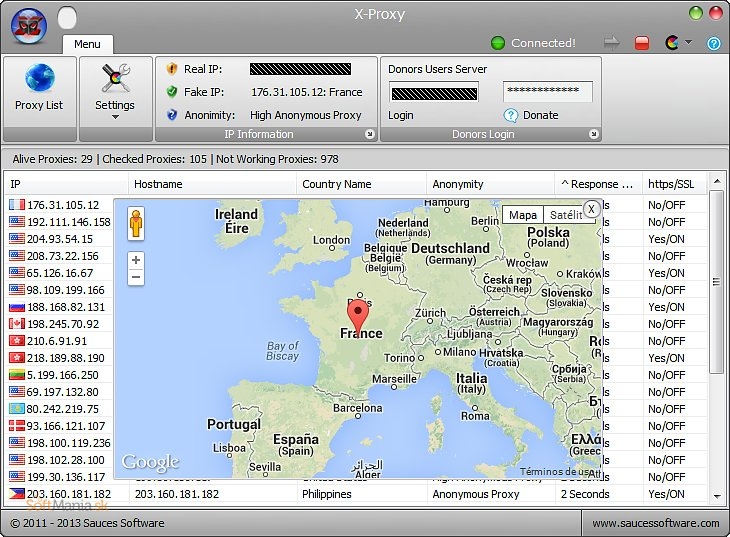
Task: Click the proxy list vertical scrollbar thumb
Action: [717, 282]
